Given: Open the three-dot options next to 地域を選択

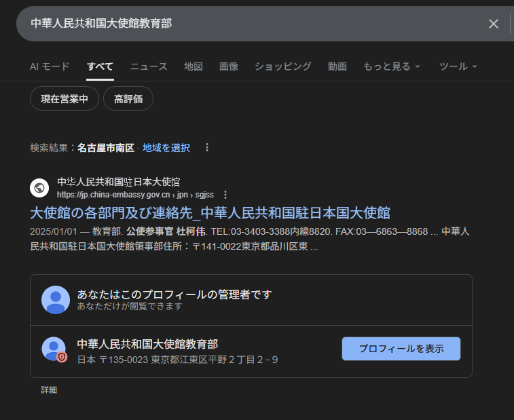Looking at the screenshot, I should coord(207,148).
